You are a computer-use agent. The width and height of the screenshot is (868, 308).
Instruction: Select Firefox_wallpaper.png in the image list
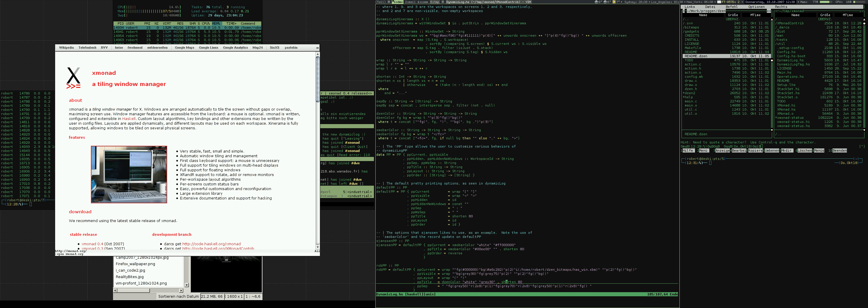coord(135,264)
